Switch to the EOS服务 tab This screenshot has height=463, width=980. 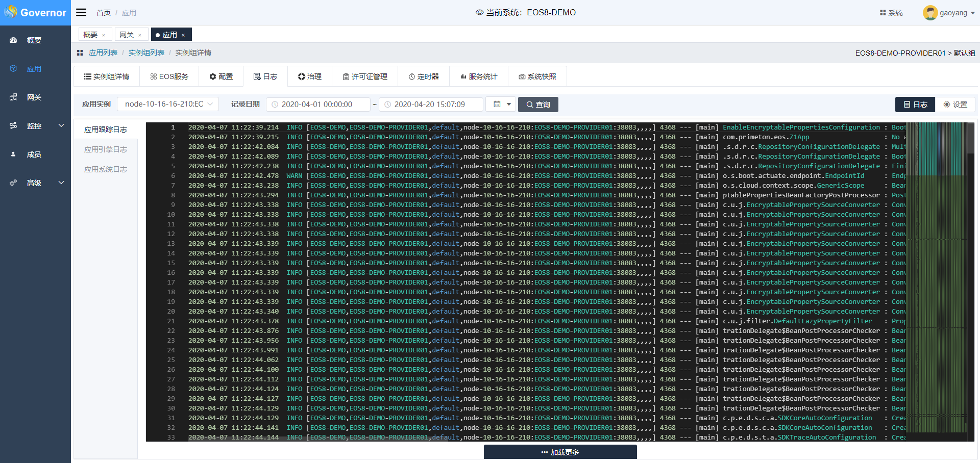point(169,76)
